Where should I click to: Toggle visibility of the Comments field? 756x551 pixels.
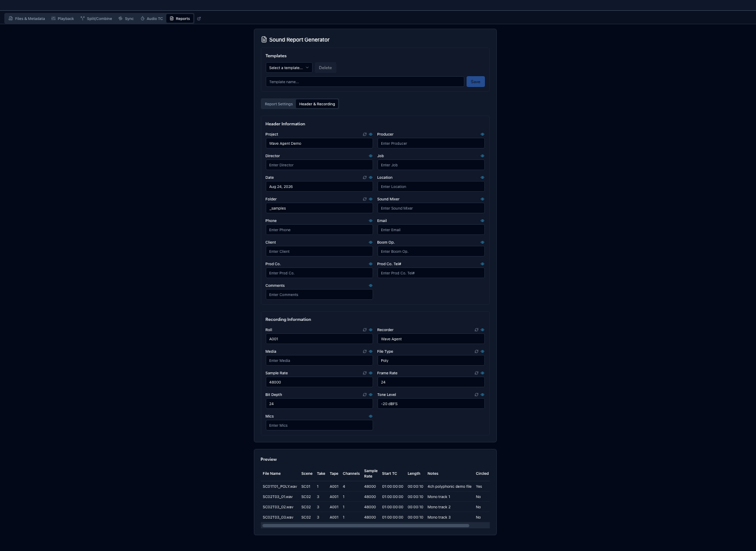(x=370, y=285)
